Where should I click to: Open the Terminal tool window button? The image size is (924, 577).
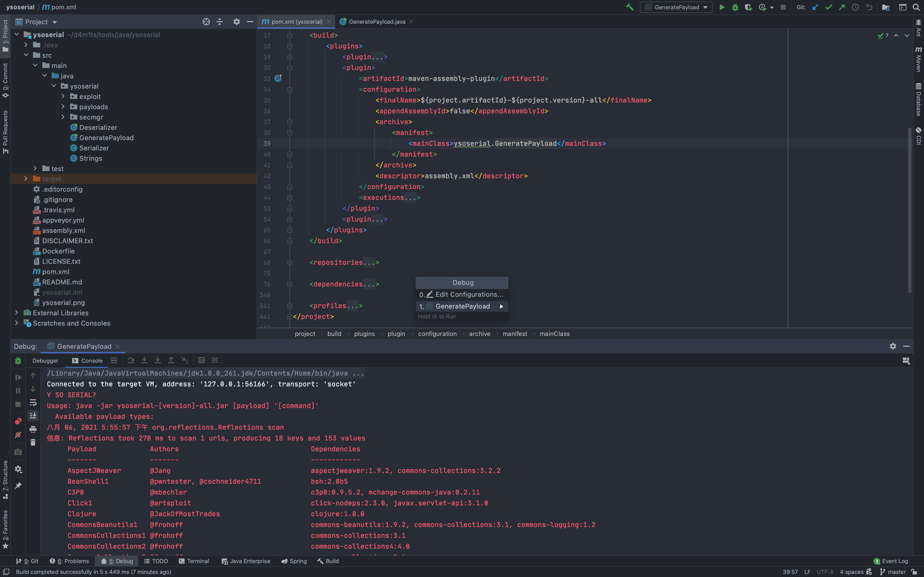[194, 561]
